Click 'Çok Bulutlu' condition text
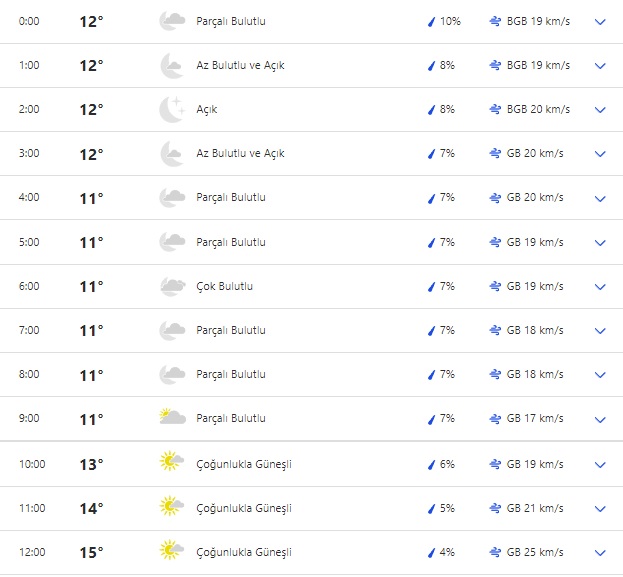Viewport: 623px width, 577px height. 224,286
